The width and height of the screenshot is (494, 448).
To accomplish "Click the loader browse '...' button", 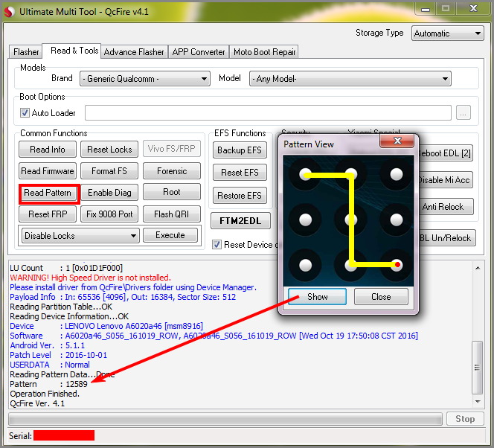I will coord(463,113).
